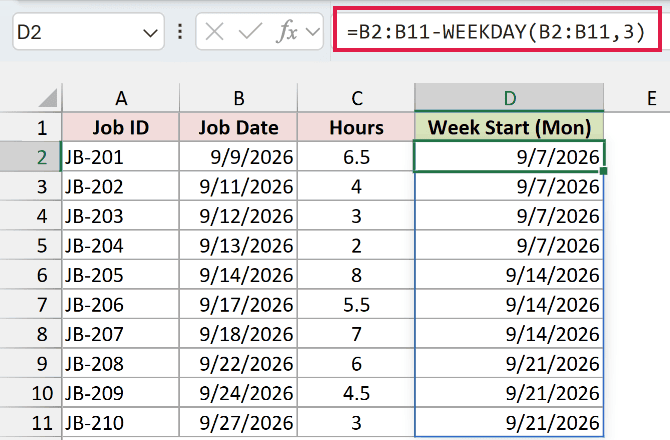This screenshot has width=670, height=440.
Task: Click the hours value 4.5
Action: click(356, 393)
